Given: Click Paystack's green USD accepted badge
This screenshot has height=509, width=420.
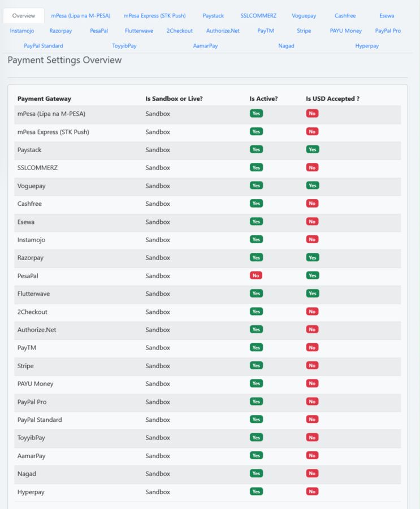Looking at the screenshot, I should [x=312, y=150].
